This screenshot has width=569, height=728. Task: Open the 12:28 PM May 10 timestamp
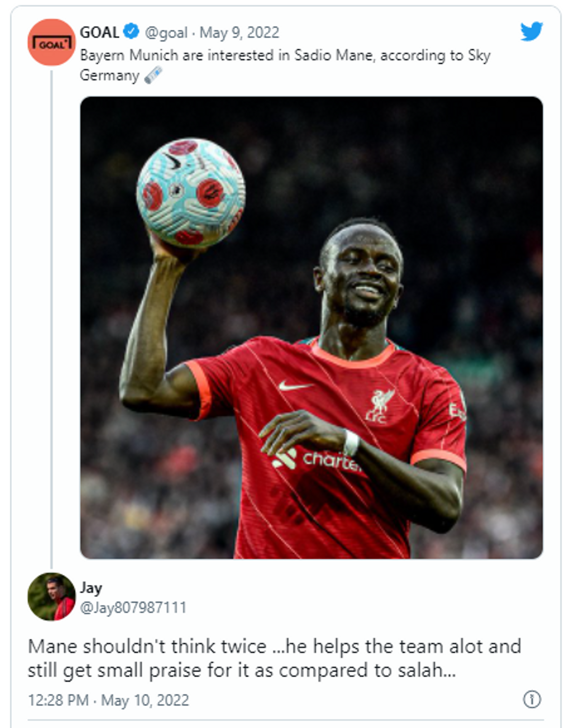tap(108, 700)
